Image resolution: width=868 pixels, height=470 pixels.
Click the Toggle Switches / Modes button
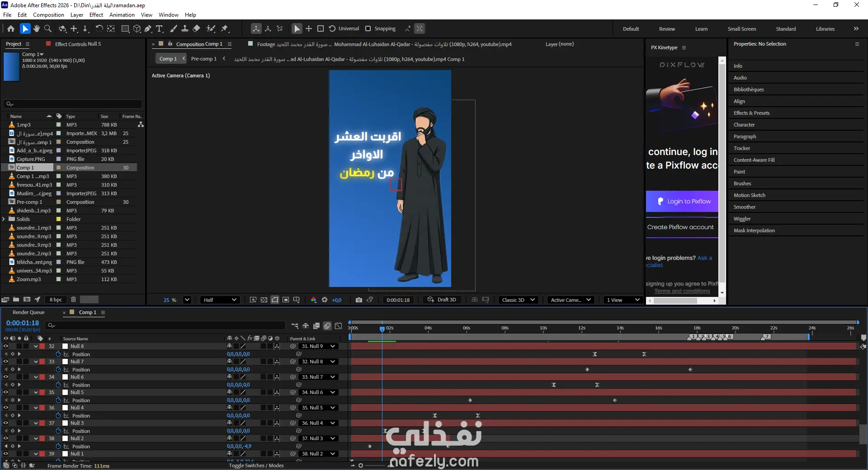pos(256,465)
